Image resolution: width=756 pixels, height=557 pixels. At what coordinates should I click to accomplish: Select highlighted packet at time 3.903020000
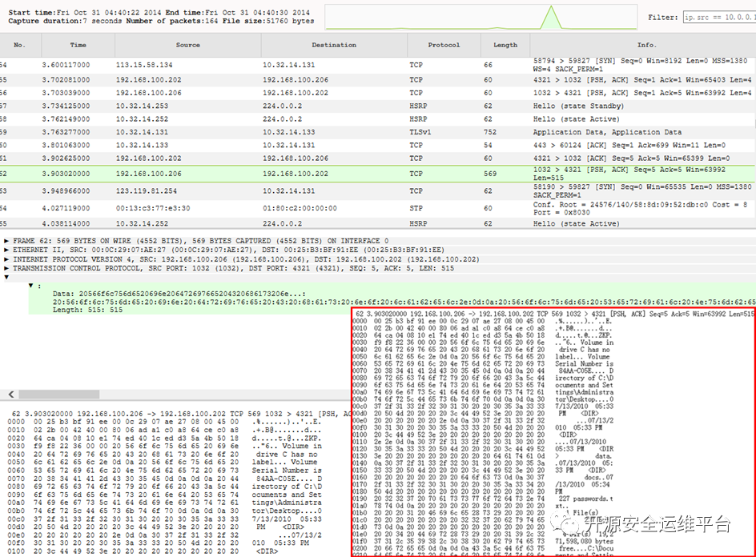click(66, 174)
